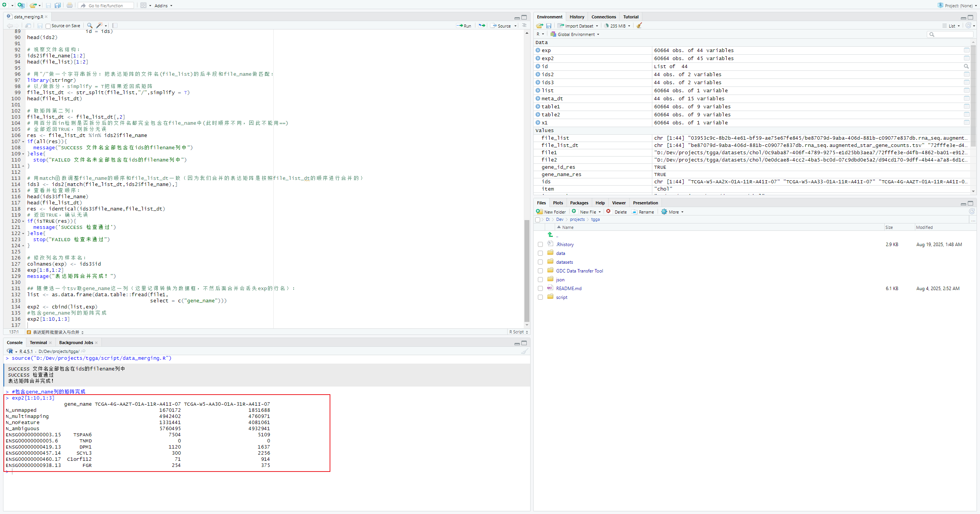Open the ellipsis go-to-directory button
This screenshot has width=980, height=514.
point(973,220)
